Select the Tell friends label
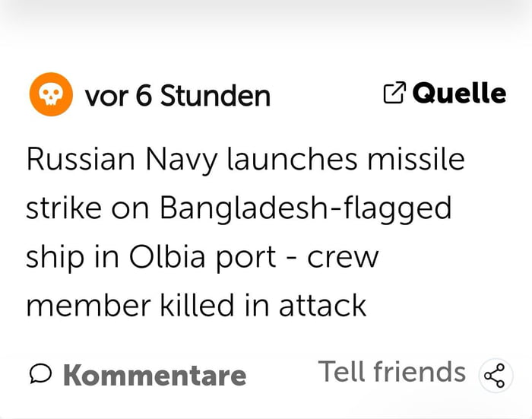 click(x=391, y=372)
